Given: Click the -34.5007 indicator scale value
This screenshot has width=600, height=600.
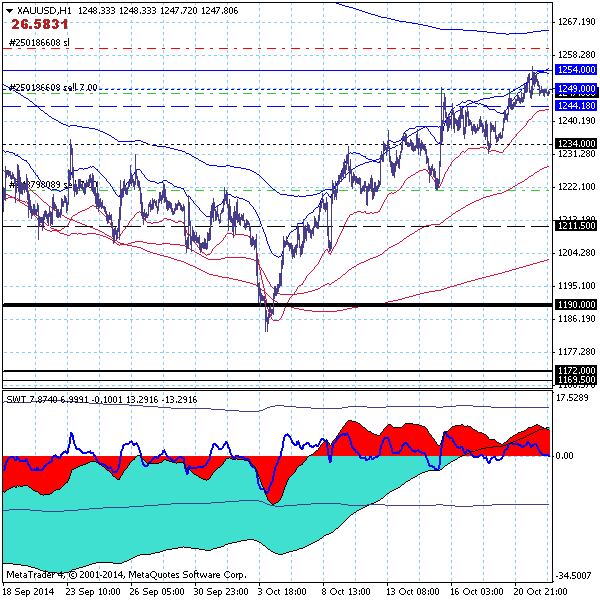Looking at the screenshot, I should coord(574,576).
